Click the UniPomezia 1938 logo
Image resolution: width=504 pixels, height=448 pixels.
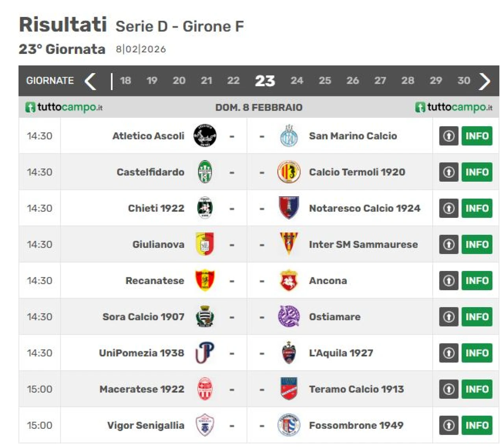click(x=205, y=353)
